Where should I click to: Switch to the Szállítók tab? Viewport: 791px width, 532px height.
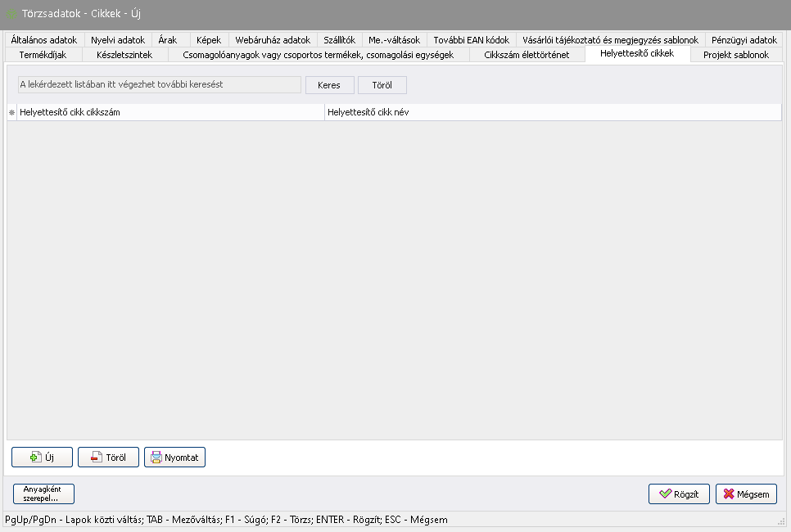tap(339, 39)
